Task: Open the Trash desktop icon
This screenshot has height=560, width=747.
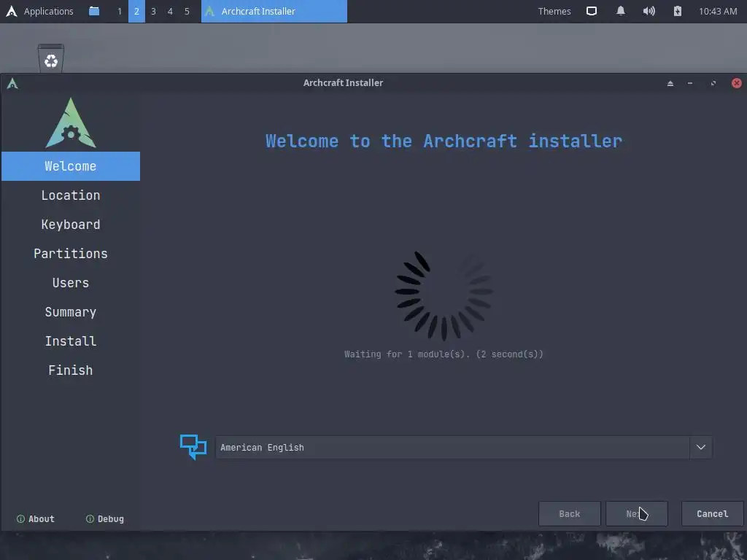Action: tap(51, 58)
